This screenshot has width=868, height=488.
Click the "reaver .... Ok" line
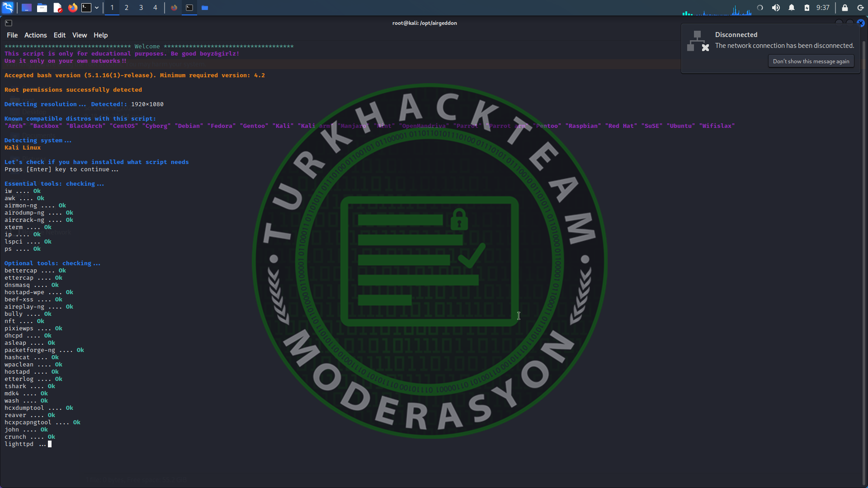(30, 415)
